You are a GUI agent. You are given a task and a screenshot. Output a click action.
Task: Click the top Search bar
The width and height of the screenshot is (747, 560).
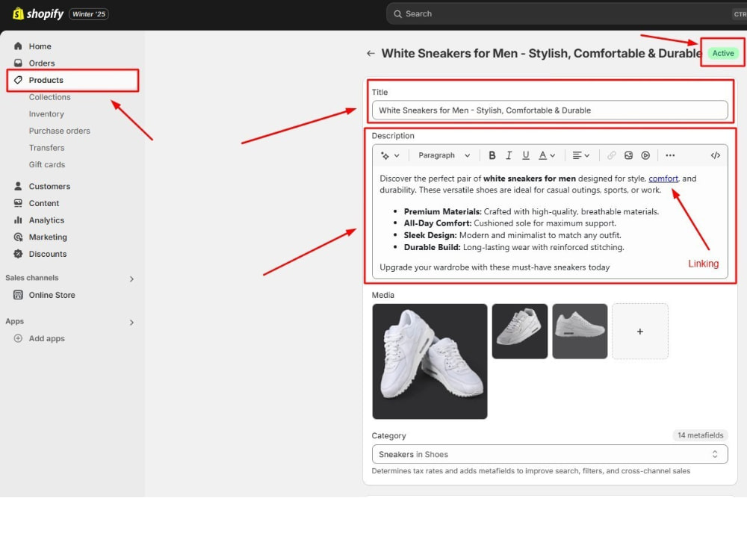(566, 13)
